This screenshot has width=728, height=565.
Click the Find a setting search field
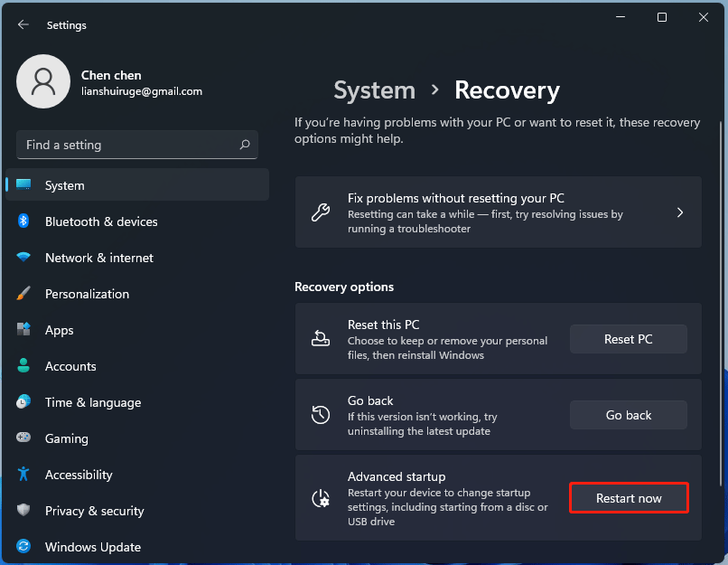(137, 145)
